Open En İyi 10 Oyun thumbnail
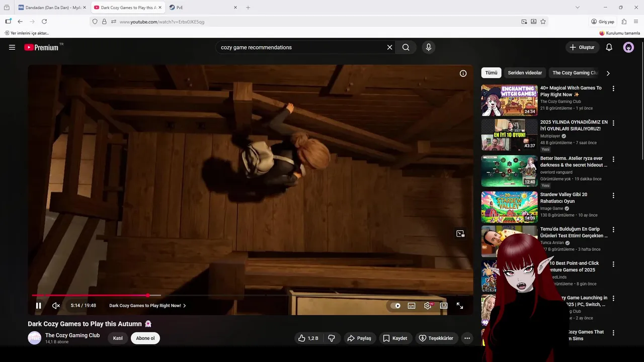 509,135
